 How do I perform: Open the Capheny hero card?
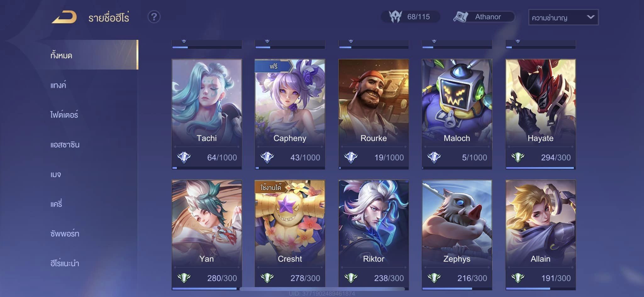(290, 114)
